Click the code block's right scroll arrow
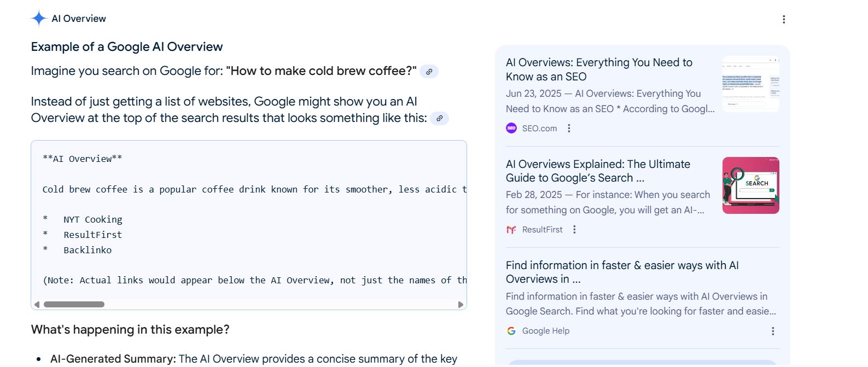This screenshot has height=367, width=868. coord(461,305)
